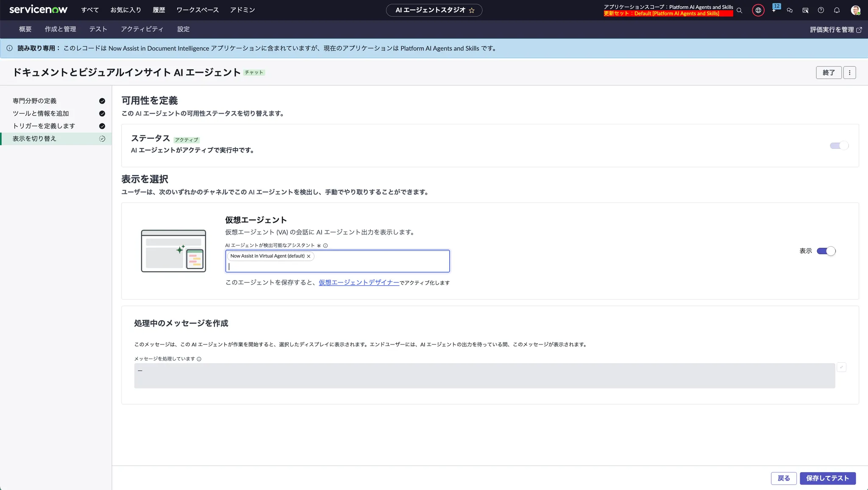Screen dimensions: 868x490
Task: Click the info icon beside メッセージを処理しています
Action: tap(199, 359)
